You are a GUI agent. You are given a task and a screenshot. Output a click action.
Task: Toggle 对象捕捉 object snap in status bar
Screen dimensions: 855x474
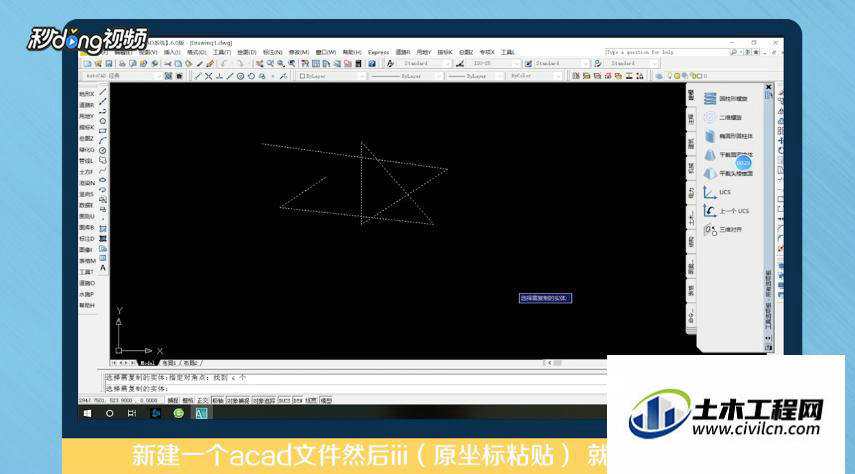(237, 400)
